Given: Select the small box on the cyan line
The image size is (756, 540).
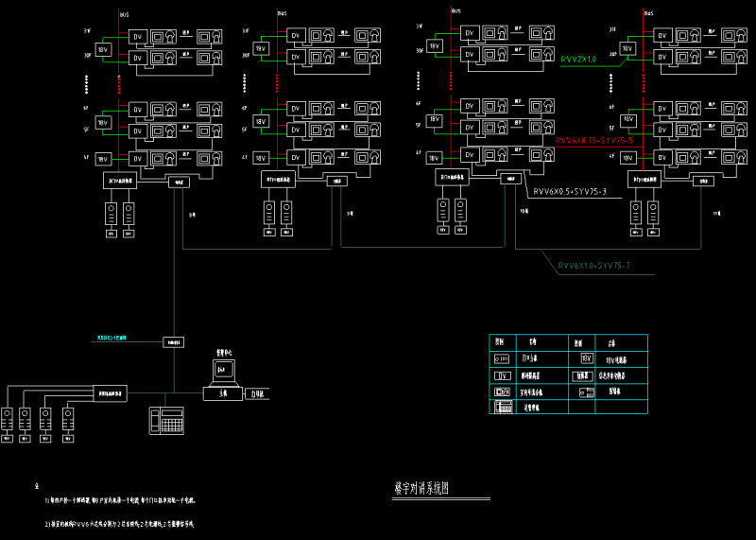Looking at the screenshot, I should coord(173,340).
